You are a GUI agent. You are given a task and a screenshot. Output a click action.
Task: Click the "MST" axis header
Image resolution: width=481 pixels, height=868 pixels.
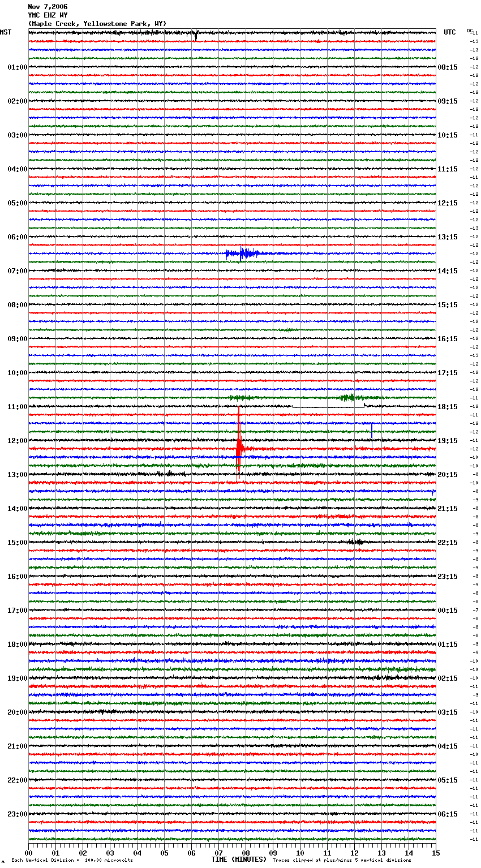coord(6,32)
